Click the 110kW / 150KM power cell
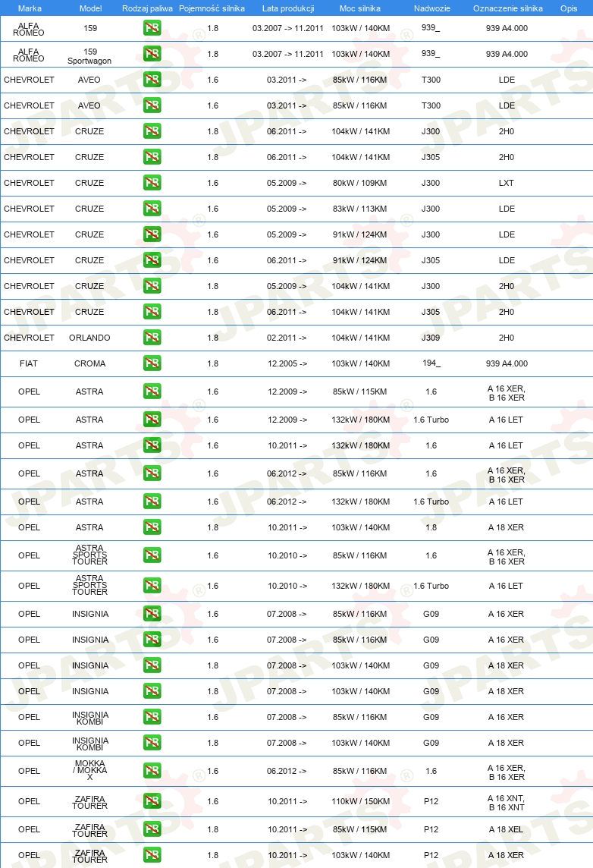The height and width of the screenshot is (868, 593). (361, 801)
